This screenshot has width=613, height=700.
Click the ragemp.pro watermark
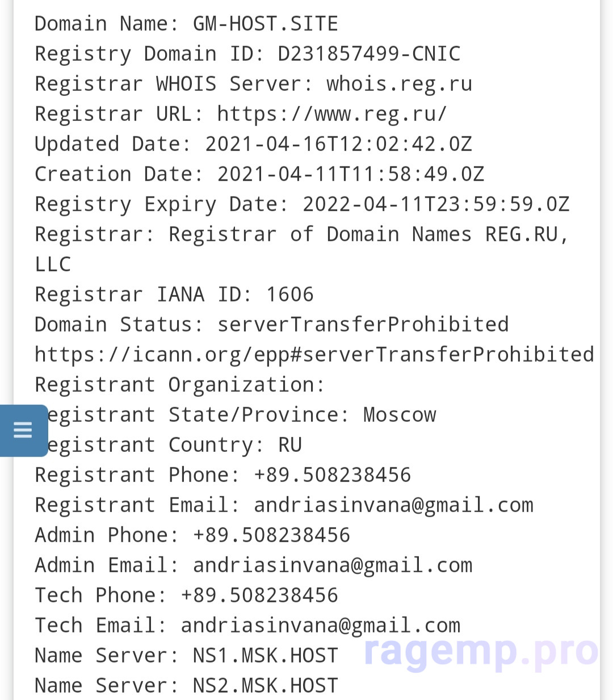(x=481, y=651)
